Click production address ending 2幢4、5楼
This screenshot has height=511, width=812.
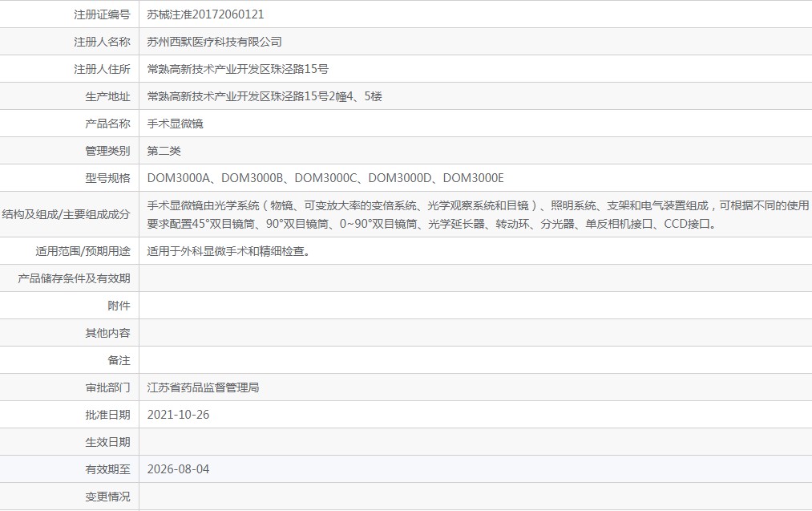tap(265, 96)
